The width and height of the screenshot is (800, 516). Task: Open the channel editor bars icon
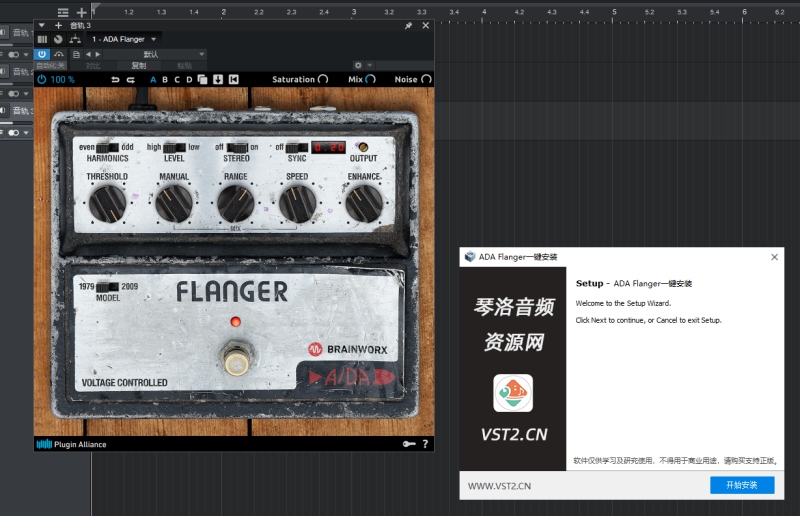42,39
